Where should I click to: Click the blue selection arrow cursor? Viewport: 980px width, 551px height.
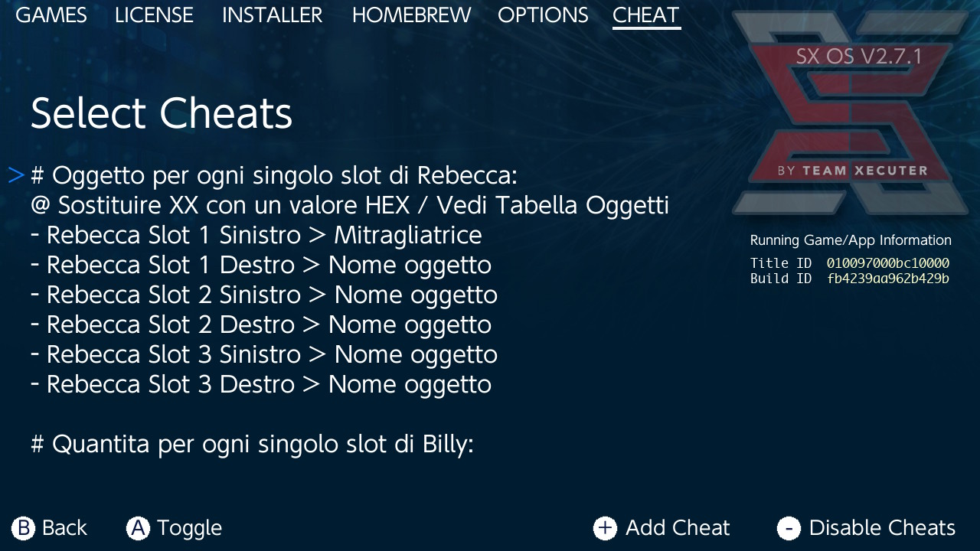point(17,175)
